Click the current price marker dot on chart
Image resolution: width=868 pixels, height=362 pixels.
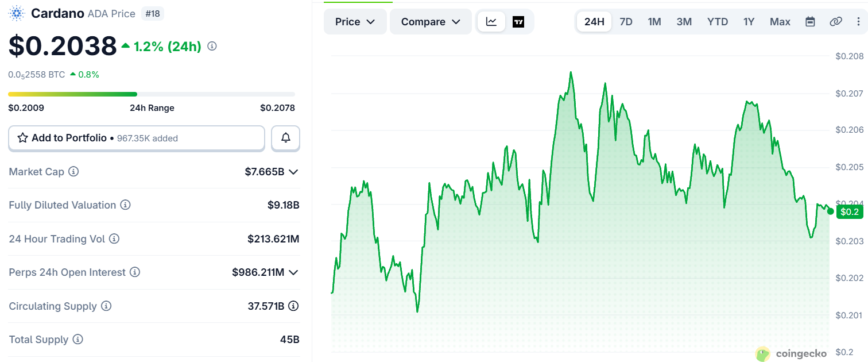830,211
